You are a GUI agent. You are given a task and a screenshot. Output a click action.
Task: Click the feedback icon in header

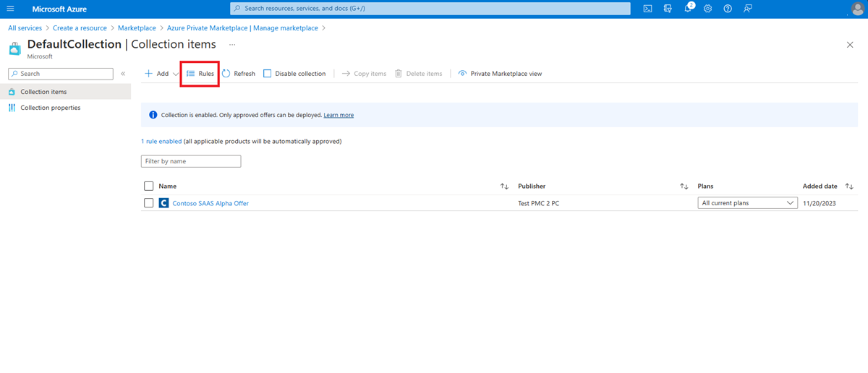pyautogui.click(x=748, y=9)
